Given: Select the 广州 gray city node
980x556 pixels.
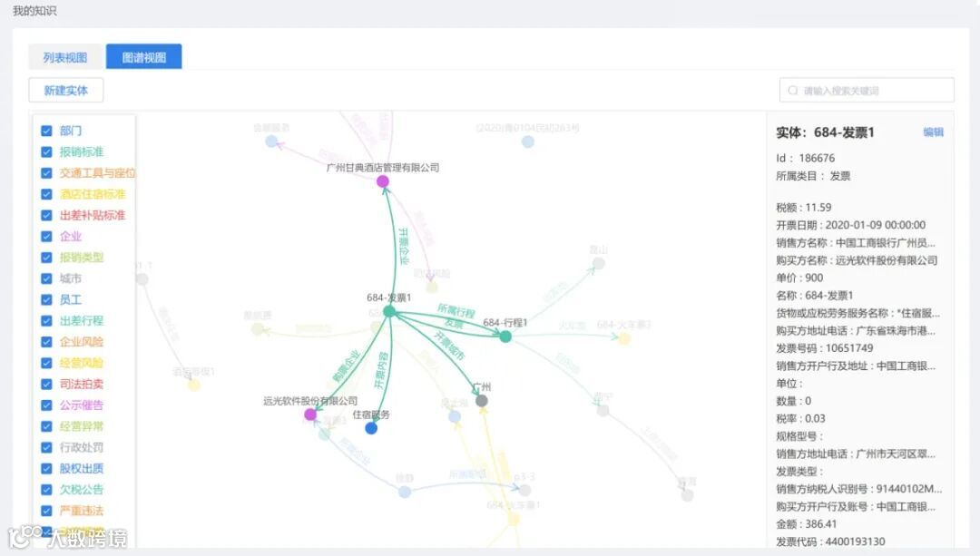Looking at the screenshot, I should tap(481, 400).
